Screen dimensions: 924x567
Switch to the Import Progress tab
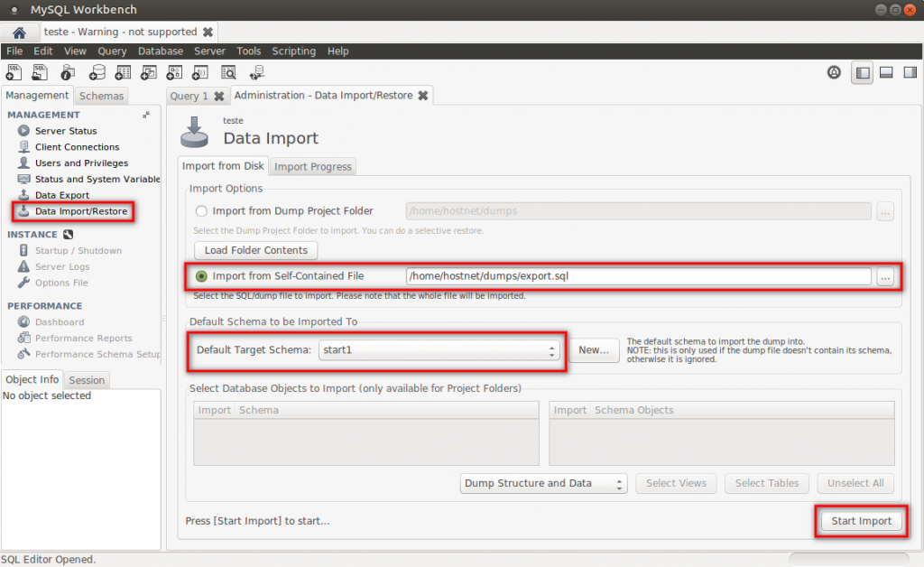[x=312, y=166]
